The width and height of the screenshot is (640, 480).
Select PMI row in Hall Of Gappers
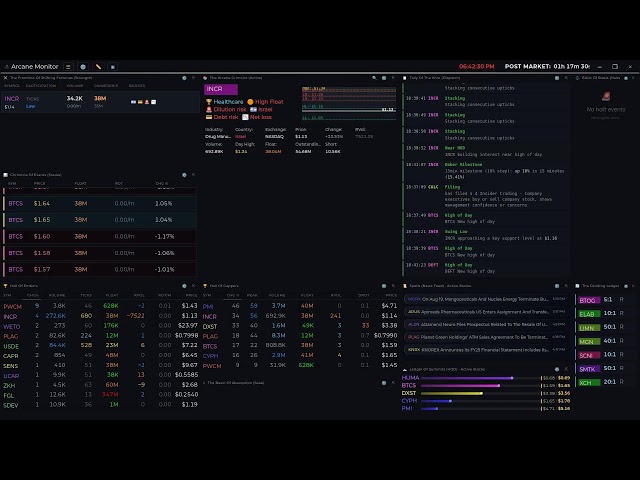click(300, 306)
